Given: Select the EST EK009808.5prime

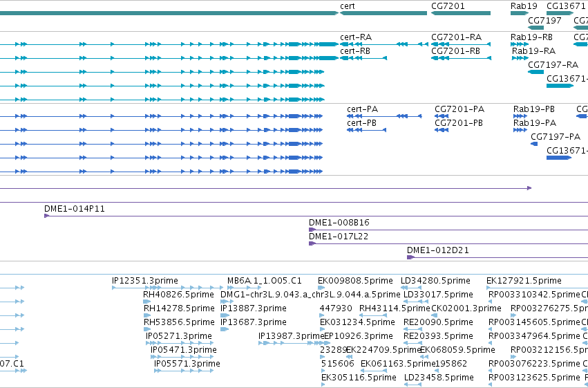Looking at the screenshot, I should pyautogui.click(x=355, y=281).
